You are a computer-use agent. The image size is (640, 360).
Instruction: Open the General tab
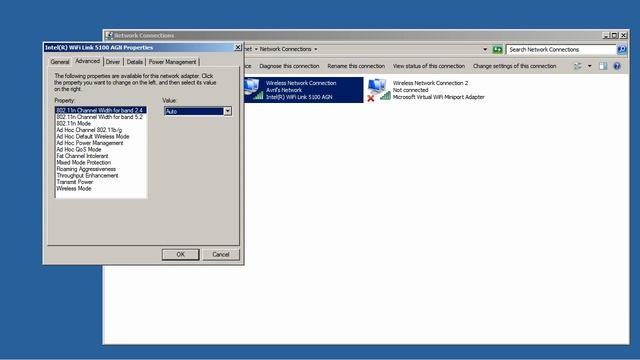point(60,62)
